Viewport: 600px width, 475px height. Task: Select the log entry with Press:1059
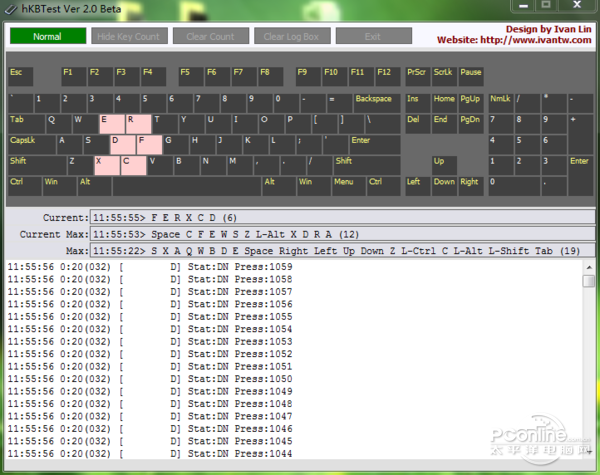[x=150, y=267]
